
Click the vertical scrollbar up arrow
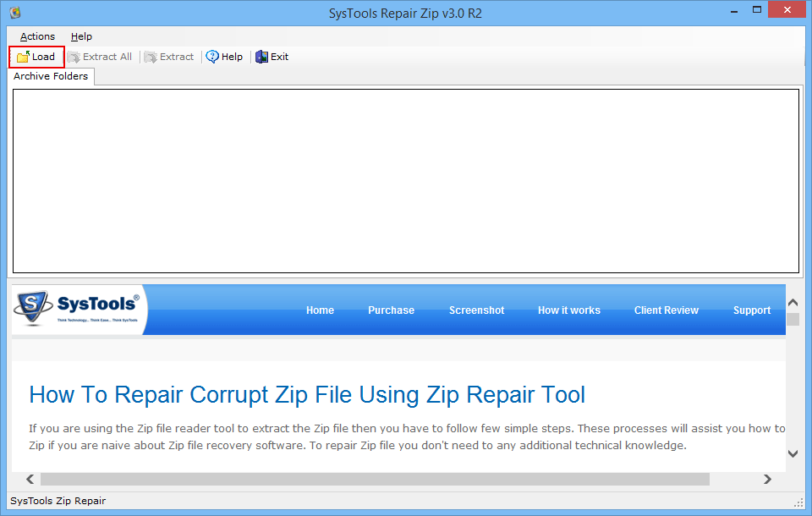(x=793, y=302)
